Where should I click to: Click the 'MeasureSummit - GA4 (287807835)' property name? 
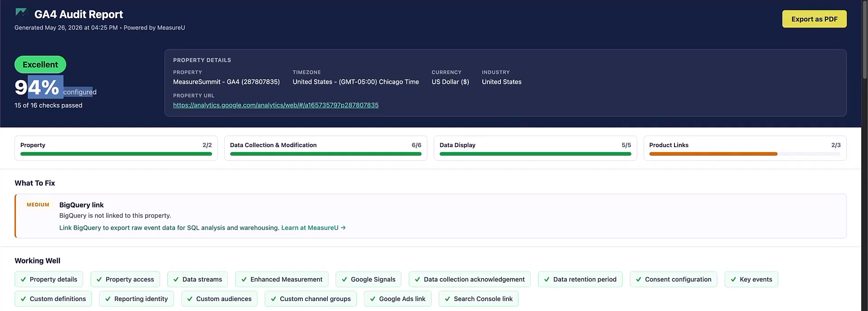point(226,82)
